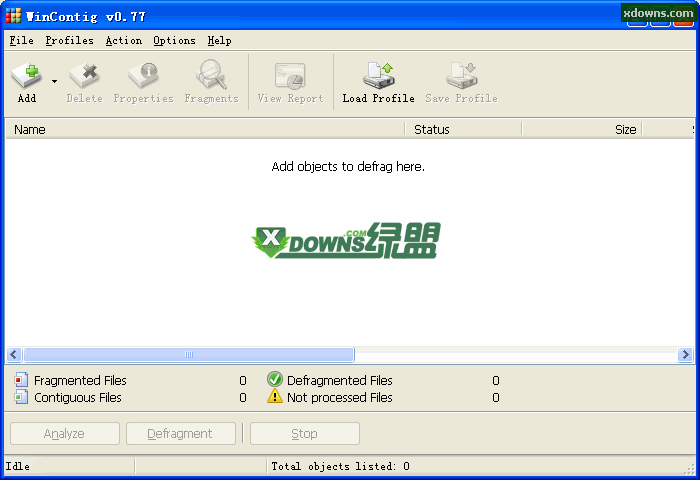
Task: Sort by the Status column header
Action: [x=463, y=129]
